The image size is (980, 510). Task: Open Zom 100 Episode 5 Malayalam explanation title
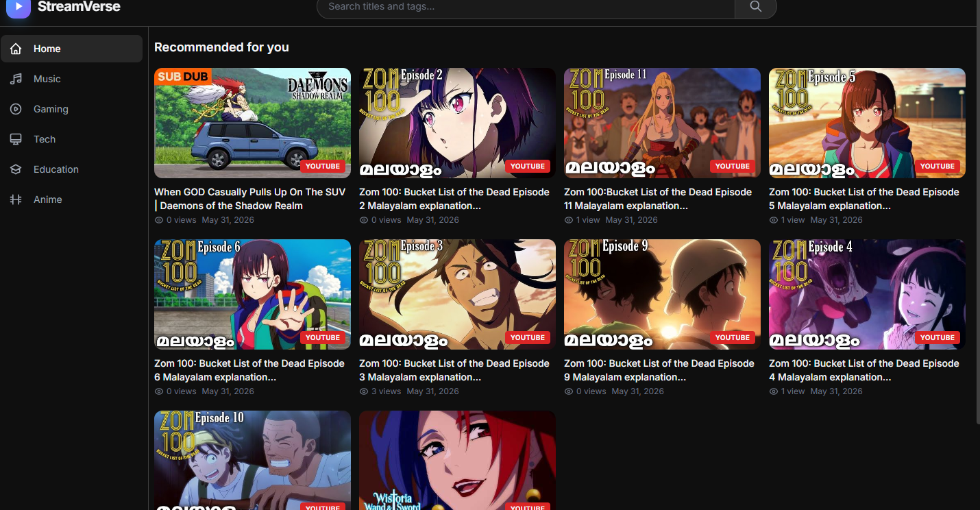(864, 199)
